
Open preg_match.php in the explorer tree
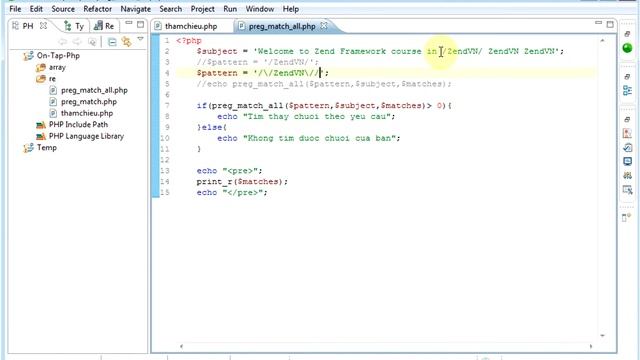89,102
